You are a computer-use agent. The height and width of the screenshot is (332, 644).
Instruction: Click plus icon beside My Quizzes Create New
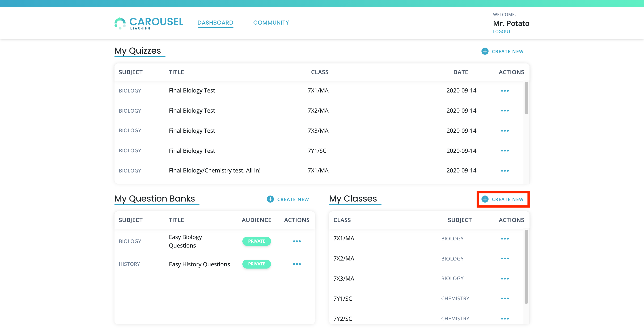coord(485,51)
